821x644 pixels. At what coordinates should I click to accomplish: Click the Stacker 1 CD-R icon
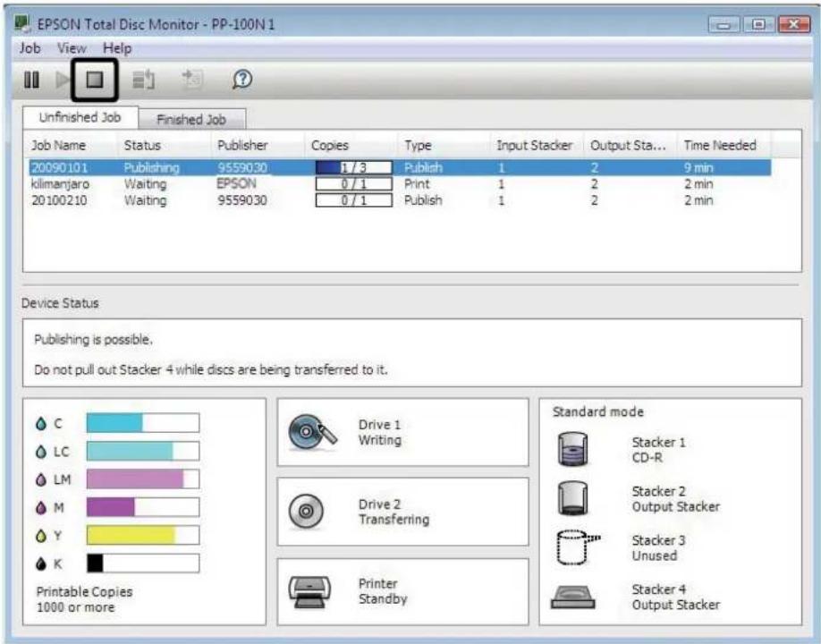pos(572,449)
